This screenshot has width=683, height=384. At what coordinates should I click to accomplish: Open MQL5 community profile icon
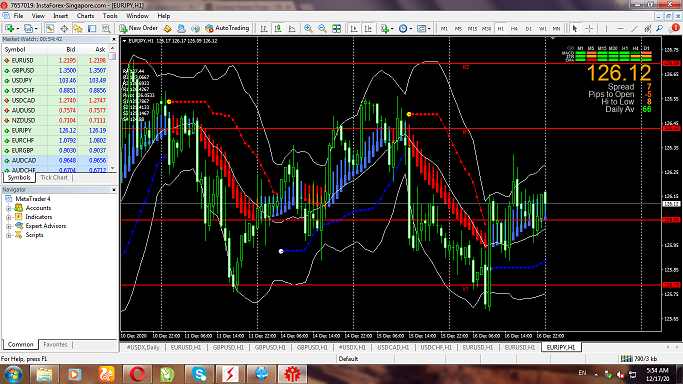click(181, 28)
